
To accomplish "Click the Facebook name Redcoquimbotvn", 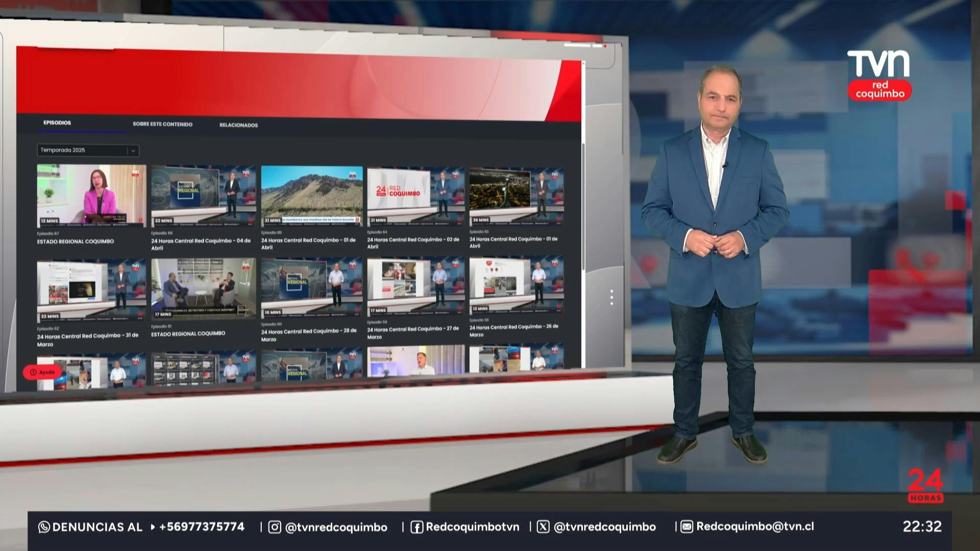I will pos(472,527).
